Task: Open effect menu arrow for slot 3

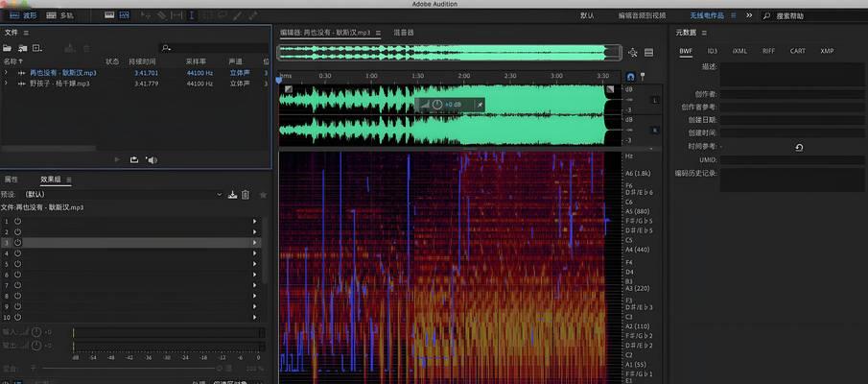Action: coord(254,243)
